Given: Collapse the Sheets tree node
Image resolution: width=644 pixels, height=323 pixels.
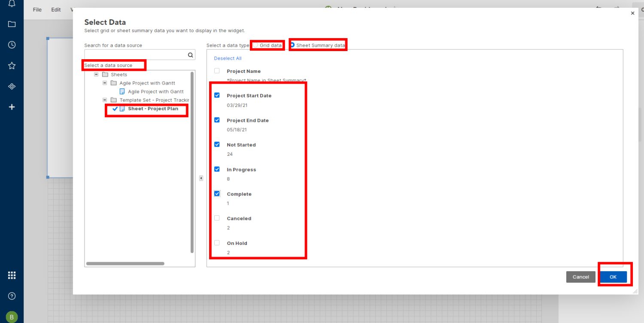Looking at the screenshot, I should (96, 75).
